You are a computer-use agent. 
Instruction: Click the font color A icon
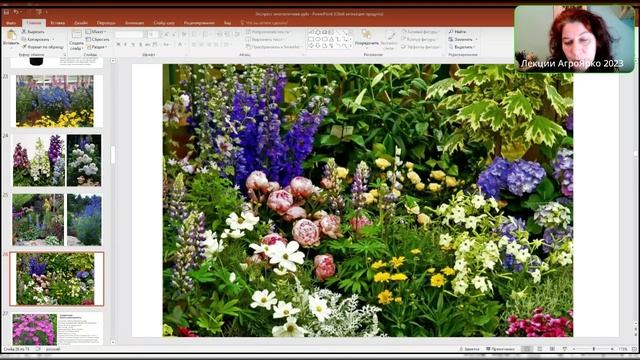click(180, 44)
